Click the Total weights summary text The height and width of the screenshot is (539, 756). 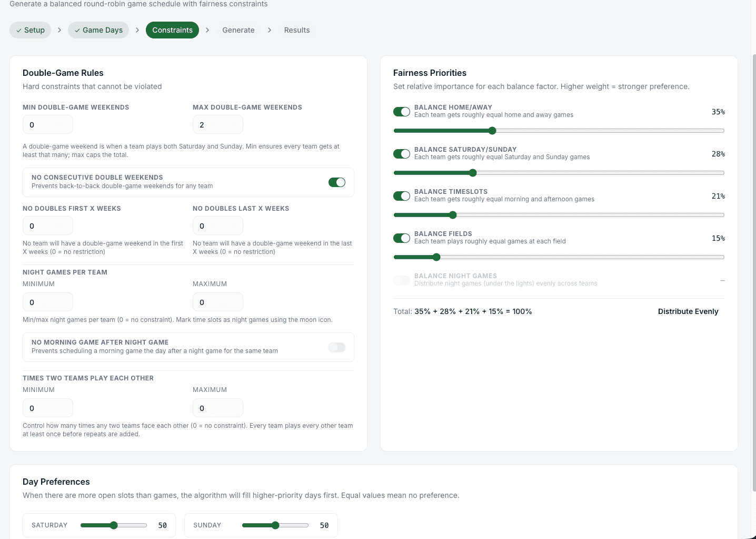click(x=463, y=311)
